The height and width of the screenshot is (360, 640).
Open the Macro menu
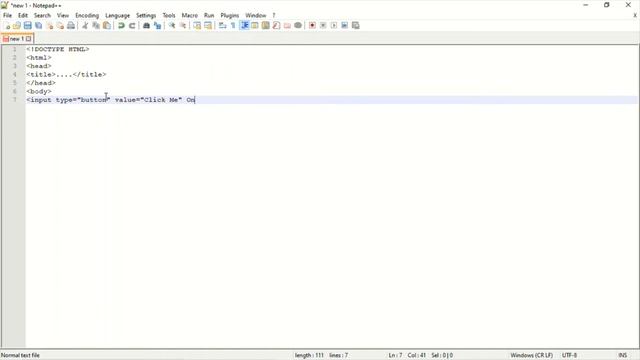[190, 16]
